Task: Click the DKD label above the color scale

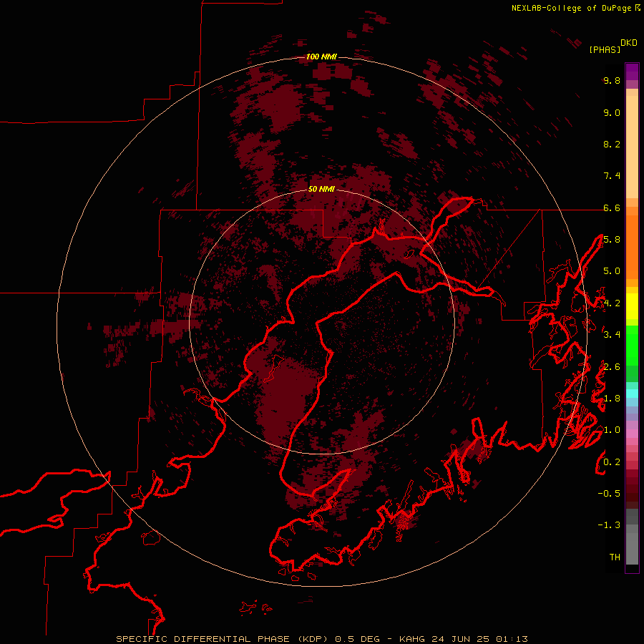Action: pos(628,43)
